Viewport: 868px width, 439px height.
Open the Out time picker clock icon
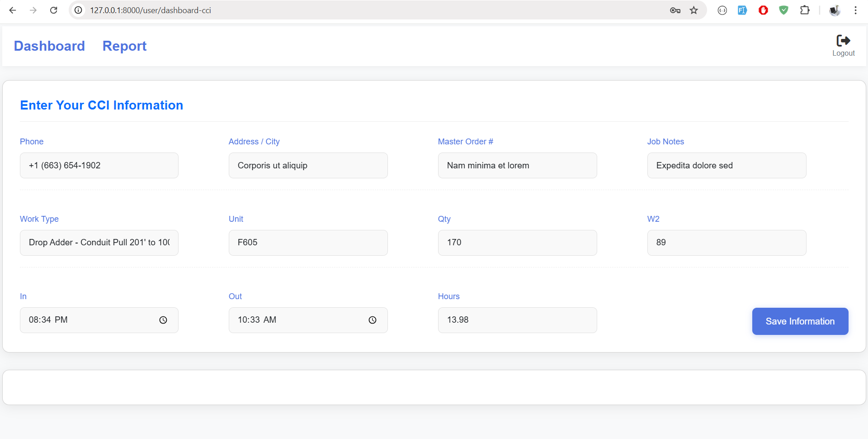coord(372,320)
